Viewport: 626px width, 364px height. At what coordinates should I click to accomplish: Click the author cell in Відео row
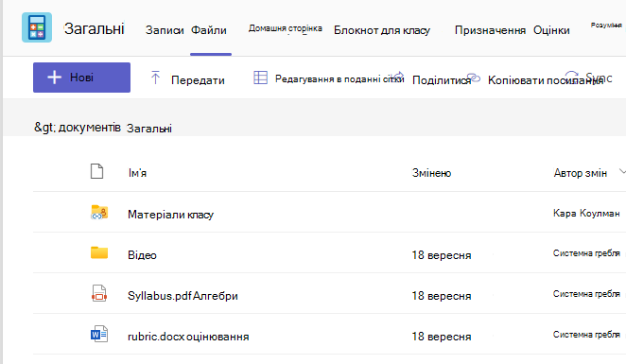tap(586, 253)
